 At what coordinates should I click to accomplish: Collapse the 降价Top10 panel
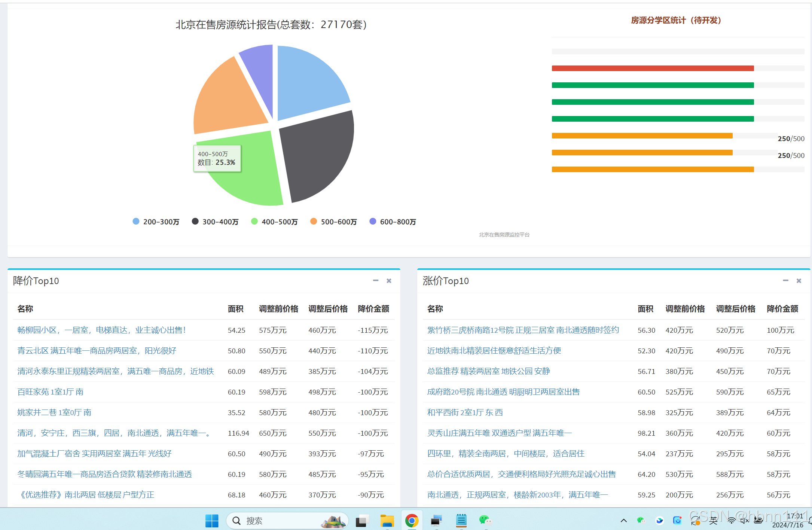(376, 280)
